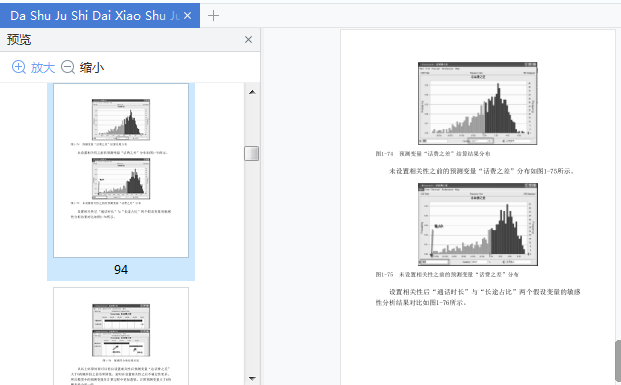Click the zoom out magnifier icon
Image resolution: width=621 pixels, height=385 pixels.
coord(68,67)
